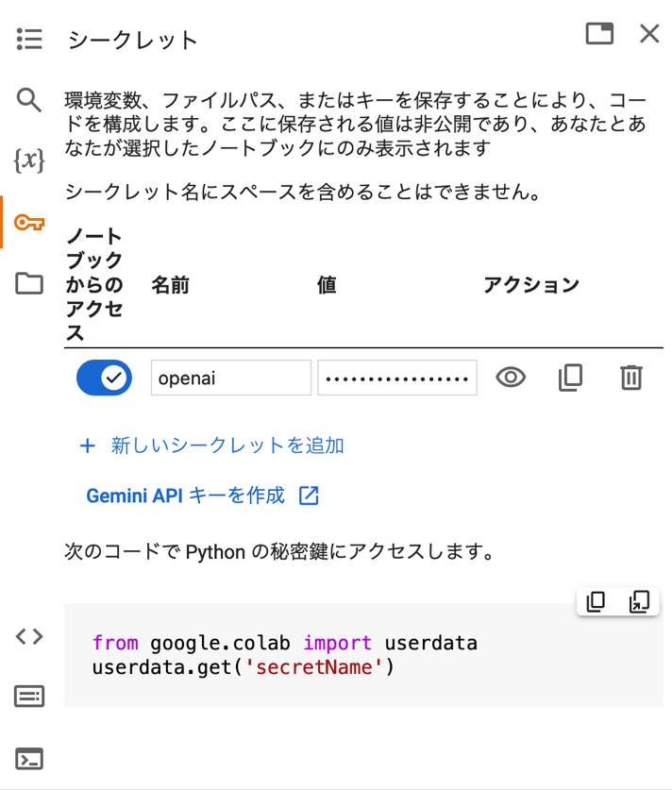Open the terminal icon at bottom
672x790 pixels.
point(29,758)
